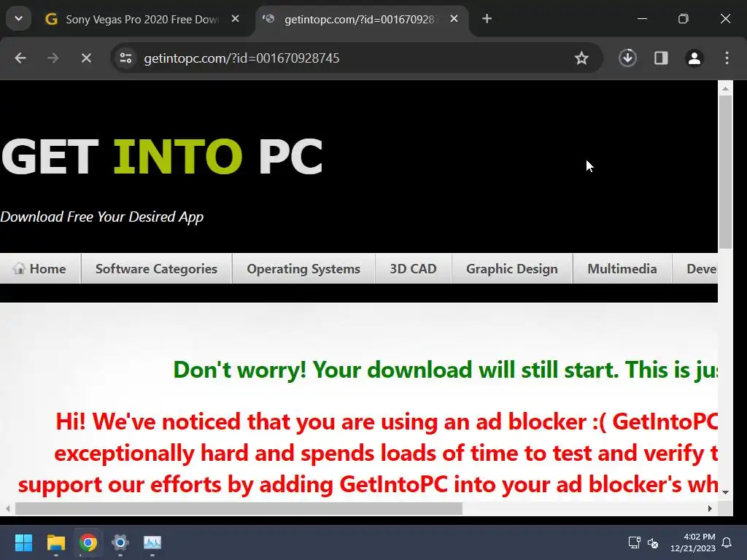This screenshot has height=560, width=747.
Task: Open the clock showing 4:02 PM
Action: click(x=693, y=542)
